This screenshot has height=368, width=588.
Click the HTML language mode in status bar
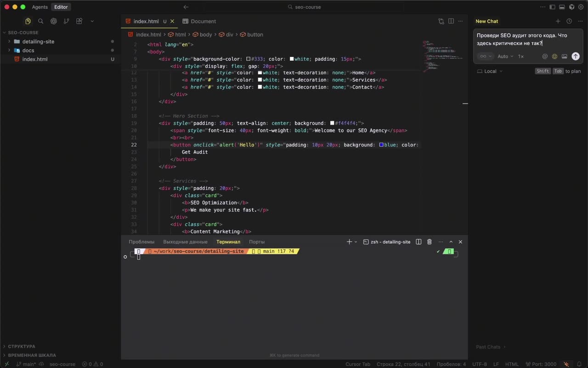point(512,364)
